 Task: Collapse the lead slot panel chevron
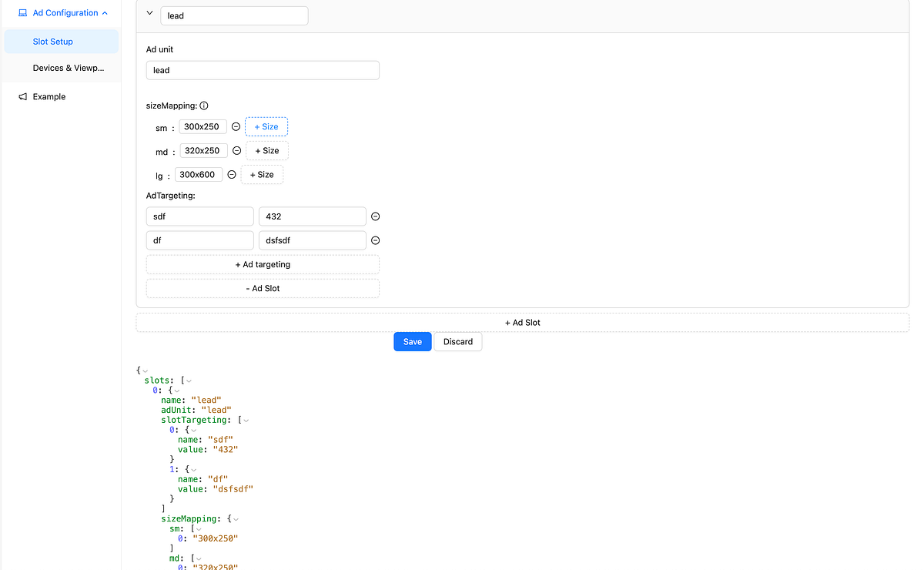click(149, 12)
